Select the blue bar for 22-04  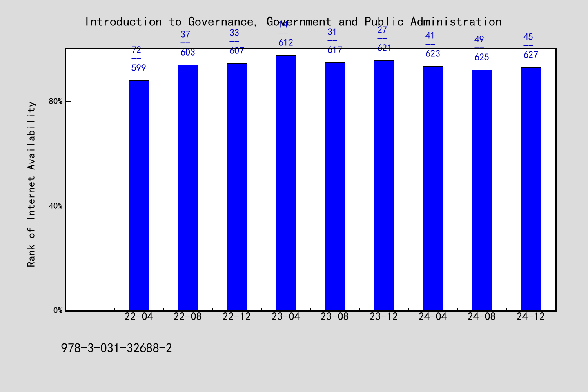(x=139, y=196)
